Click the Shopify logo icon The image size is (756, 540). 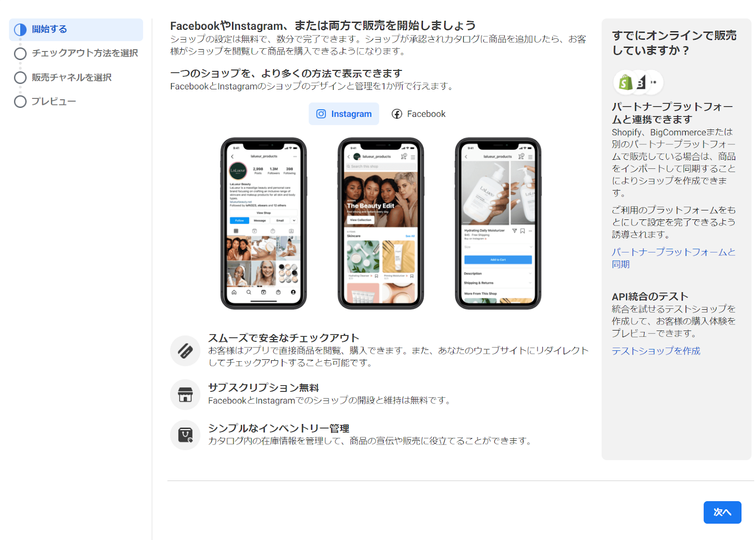click(x=625, y=82)
